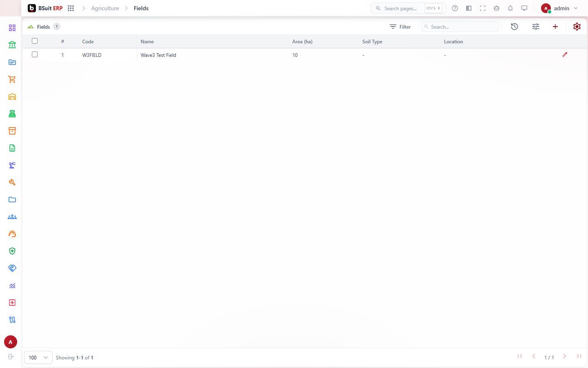Click the table Search field
The width and height of the screenshot is (588, 368).
coord(460,27)
